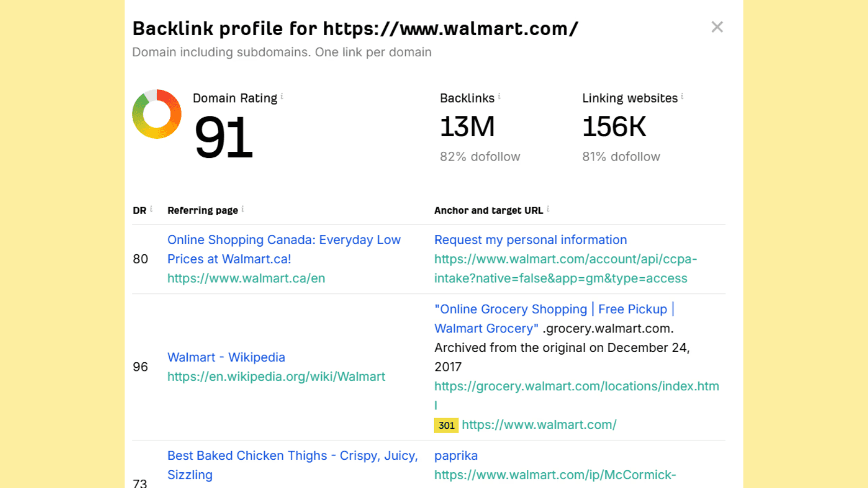Open the en.wikipedia.org/wiki/Walmart URL
The height and width of the screenshot is (488, 868).
point(276,376)
